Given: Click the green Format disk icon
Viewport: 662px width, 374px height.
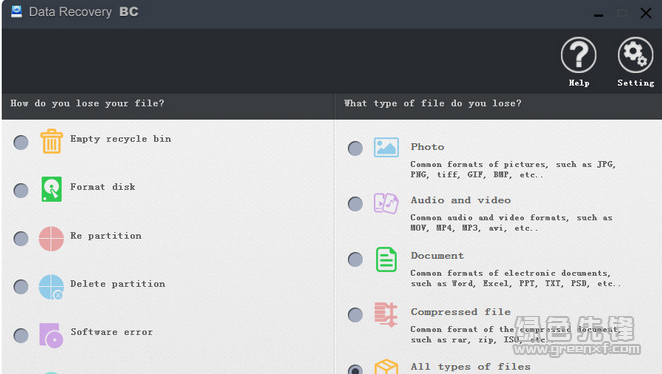Looking at the screenshot, I should tap(52, 189).
